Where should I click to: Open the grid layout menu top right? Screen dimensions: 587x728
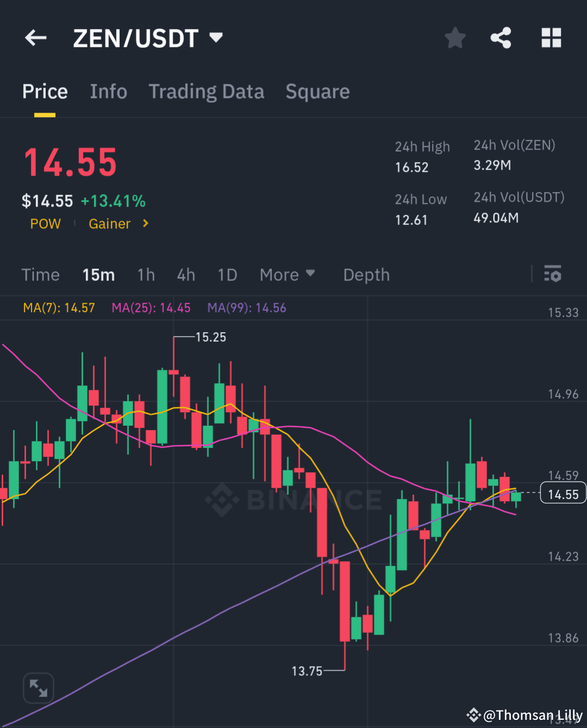pos(551,38)
